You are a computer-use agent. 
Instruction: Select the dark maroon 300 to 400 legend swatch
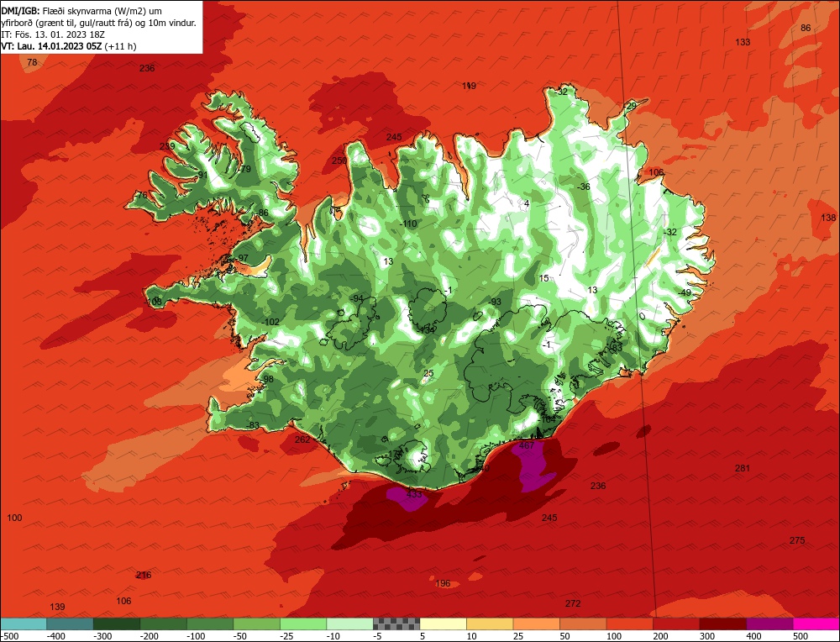722,624
